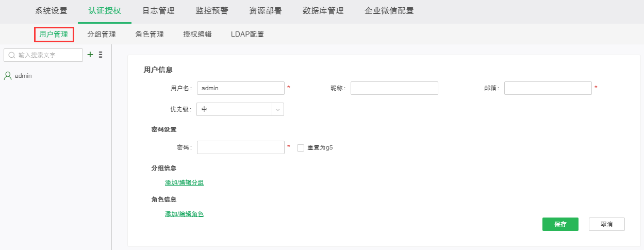Select the 角色管理 sub-tab
The height and width of the screenshot is (250, 644).
150,35
